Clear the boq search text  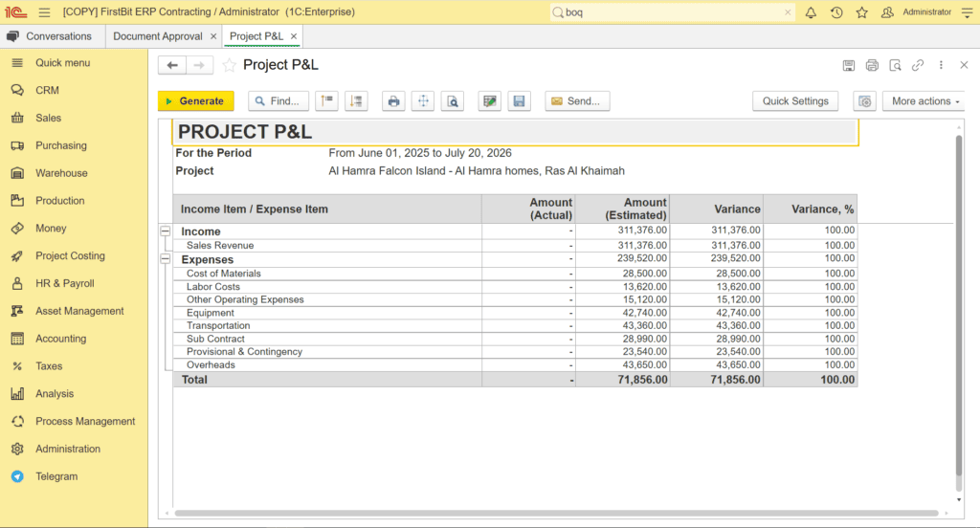[788, 12]
